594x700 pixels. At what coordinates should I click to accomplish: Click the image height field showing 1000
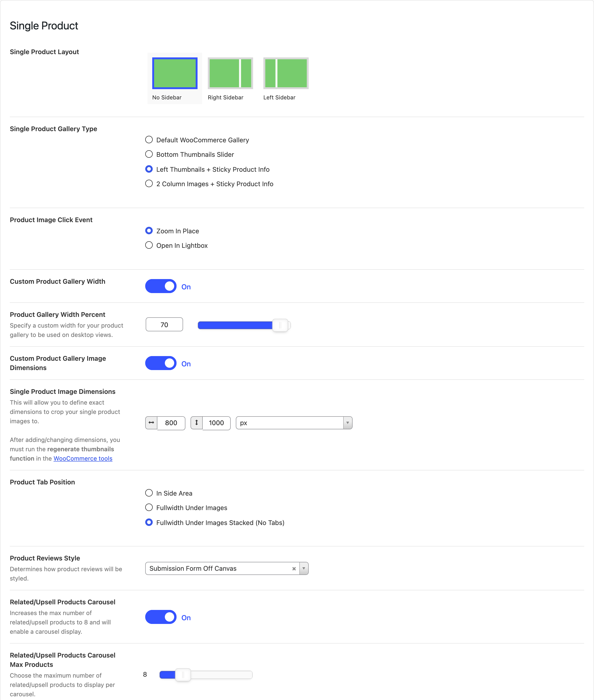[216, 423]
